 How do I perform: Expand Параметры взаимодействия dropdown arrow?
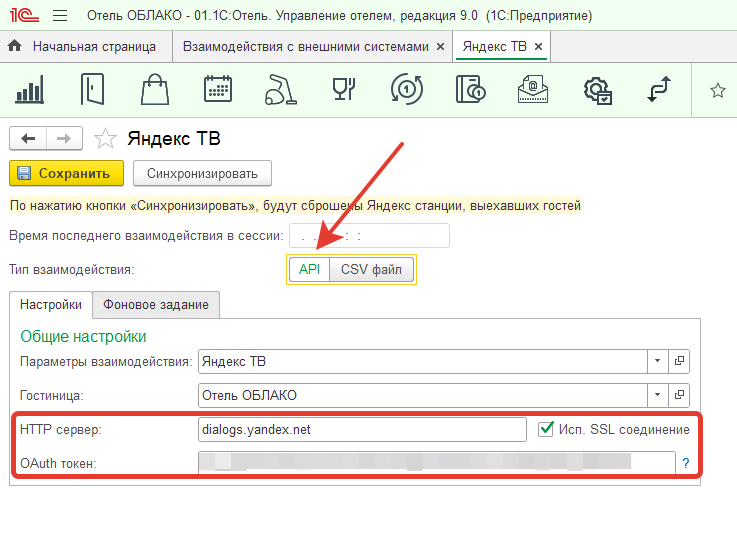point(658,361)
